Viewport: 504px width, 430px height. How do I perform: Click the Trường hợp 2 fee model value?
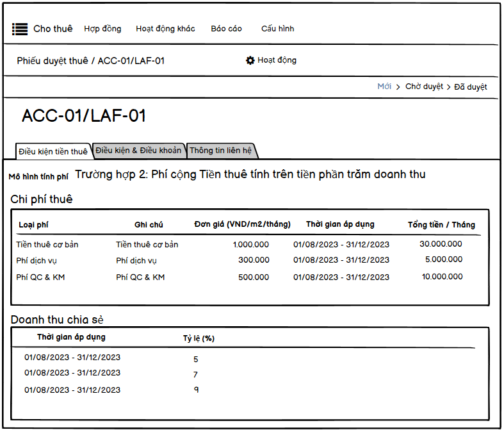[x=250, y=175]
